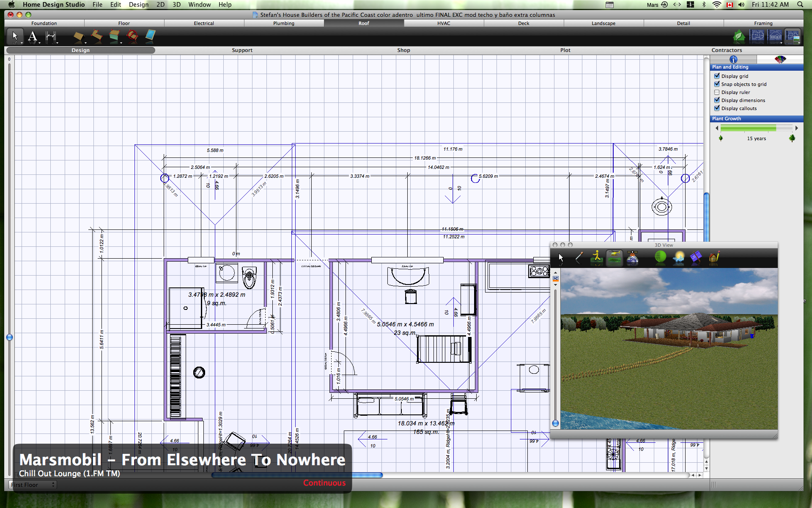Select the dimension measurement tool
This screenshot has height=508, width=812.
coord(51,37)
